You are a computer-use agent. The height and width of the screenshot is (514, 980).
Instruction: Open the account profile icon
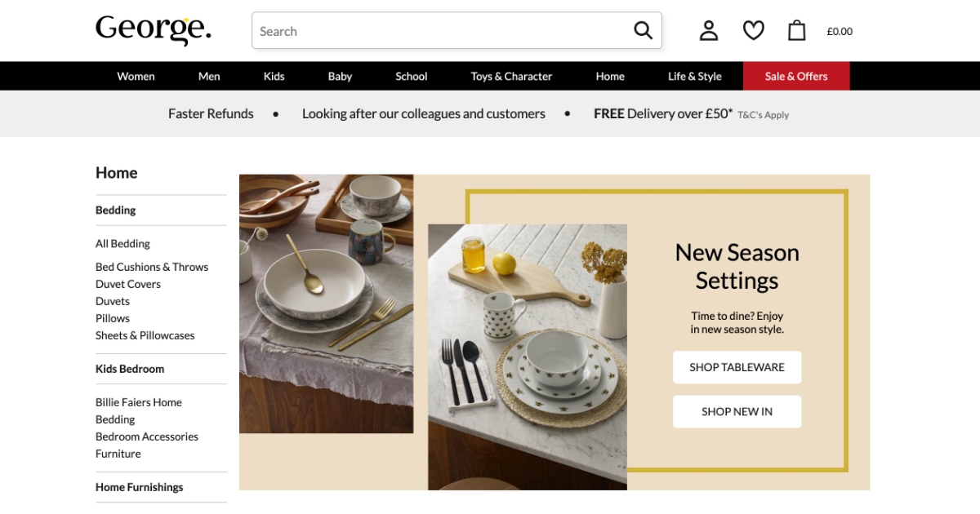coord(709,31)
